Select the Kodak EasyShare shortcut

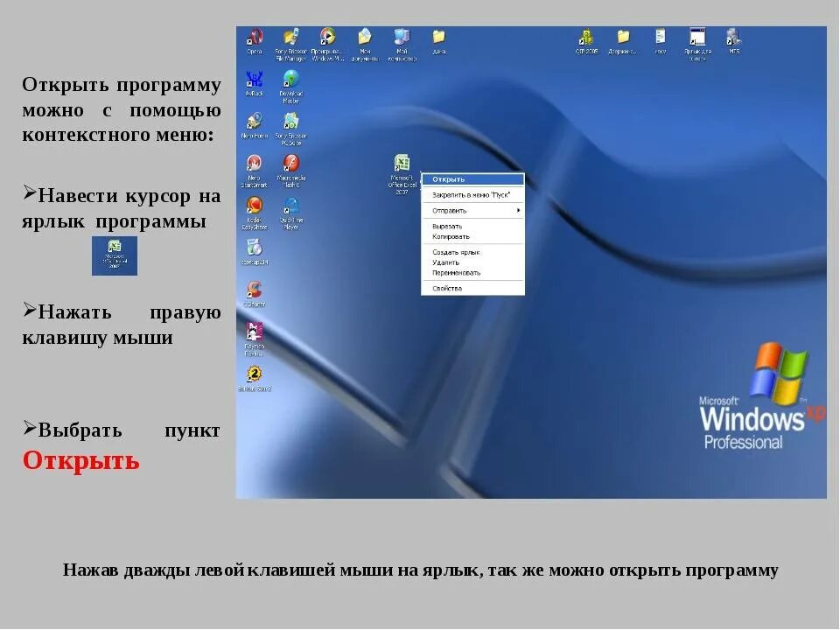[x=255, y=213]
